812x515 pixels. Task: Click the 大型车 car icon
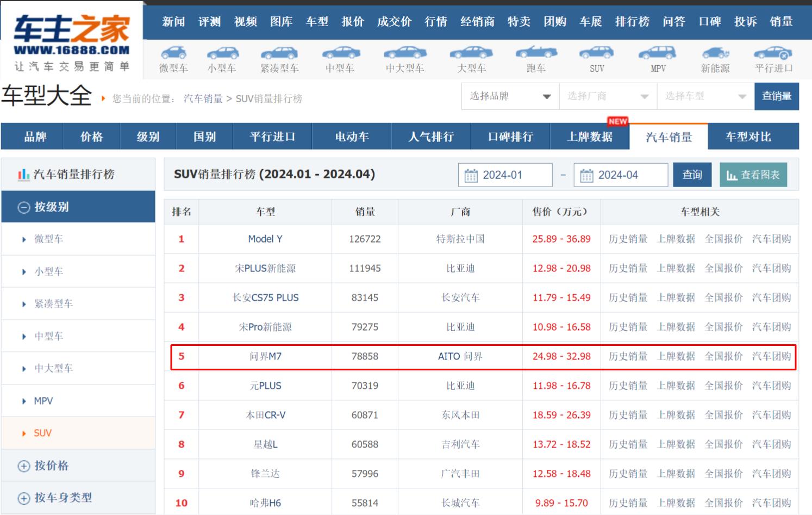pyautogui.click(x=471, y=53)
